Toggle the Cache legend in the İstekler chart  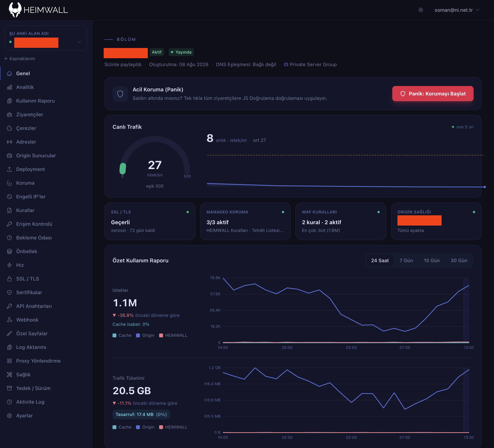(x=122, y=335)
